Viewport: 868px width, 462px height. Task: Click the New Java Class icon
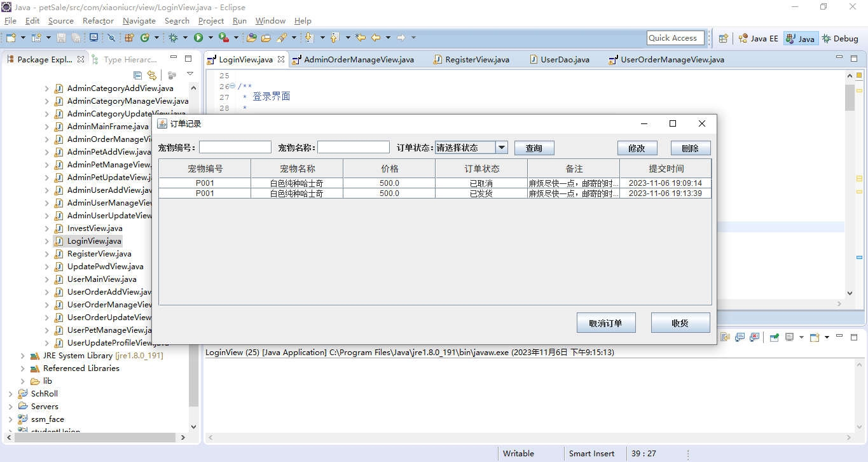click(x=145, y=38)
